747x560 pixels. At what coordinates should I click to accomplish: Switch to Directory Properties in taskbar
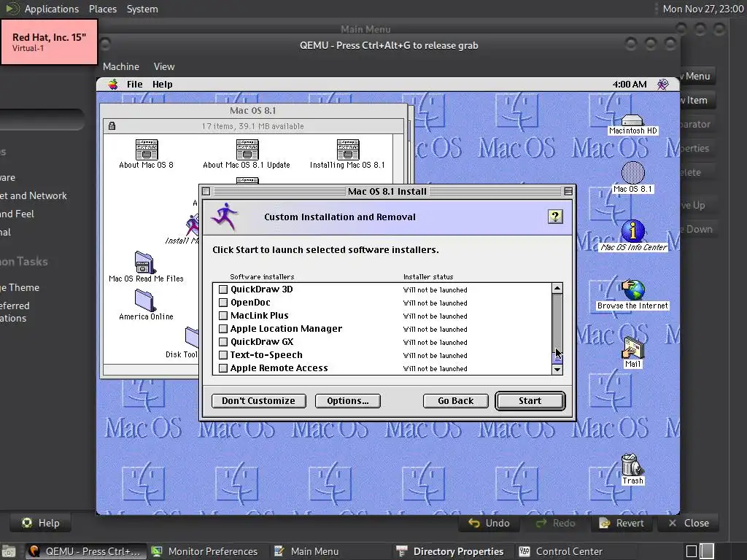click(450, 551)
